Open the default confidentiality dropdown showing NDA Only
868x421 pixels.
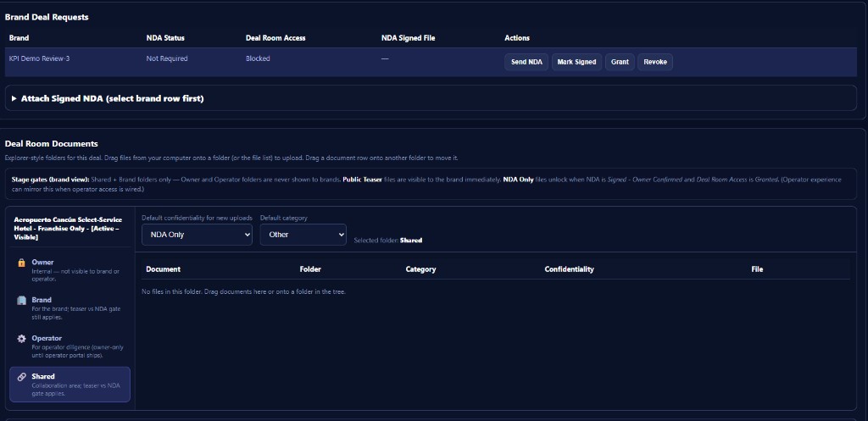click(197, 235)
